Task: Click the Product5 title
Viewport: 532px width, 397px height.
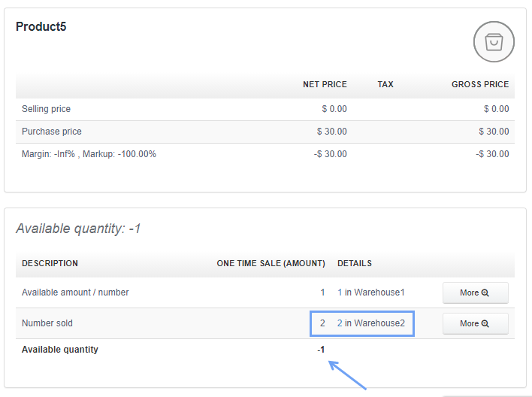Action: tap(41, 27)
